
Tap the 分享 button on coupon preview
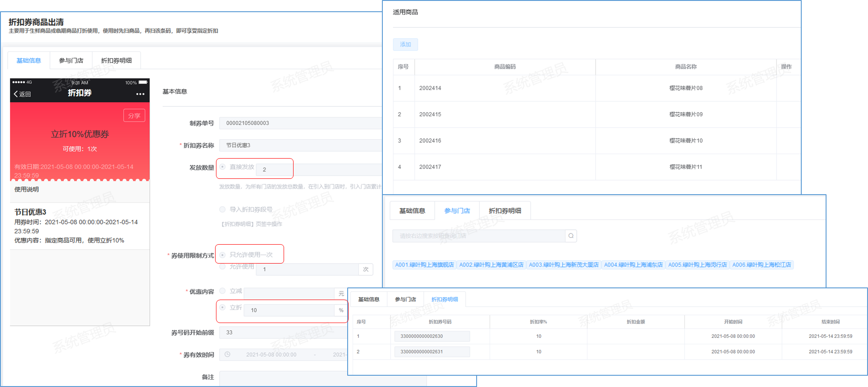pyautogui.click(x=134, y=116)
